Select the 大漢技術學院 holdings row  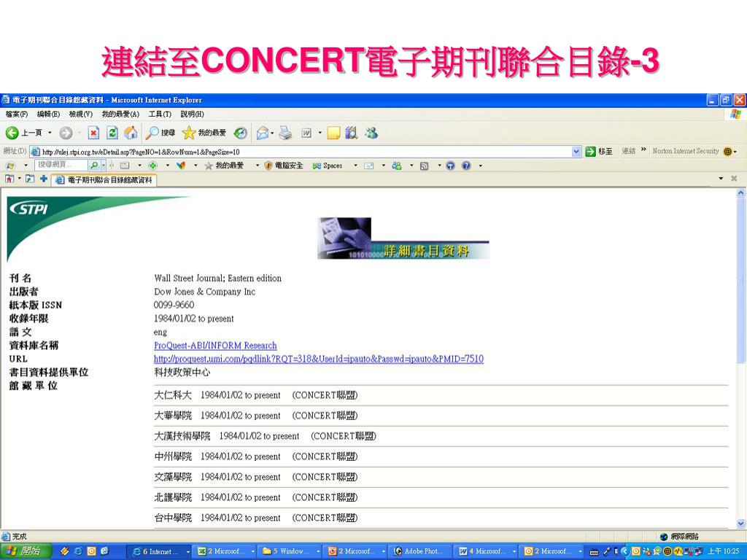point(441,436)
